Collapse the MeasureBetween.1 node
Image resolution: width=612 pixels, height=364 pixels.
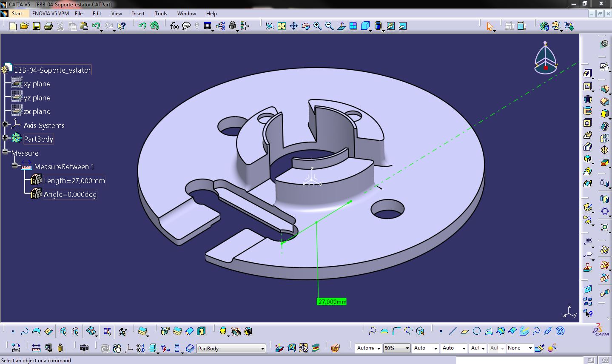pyautogui.click(x=14, y=165)
